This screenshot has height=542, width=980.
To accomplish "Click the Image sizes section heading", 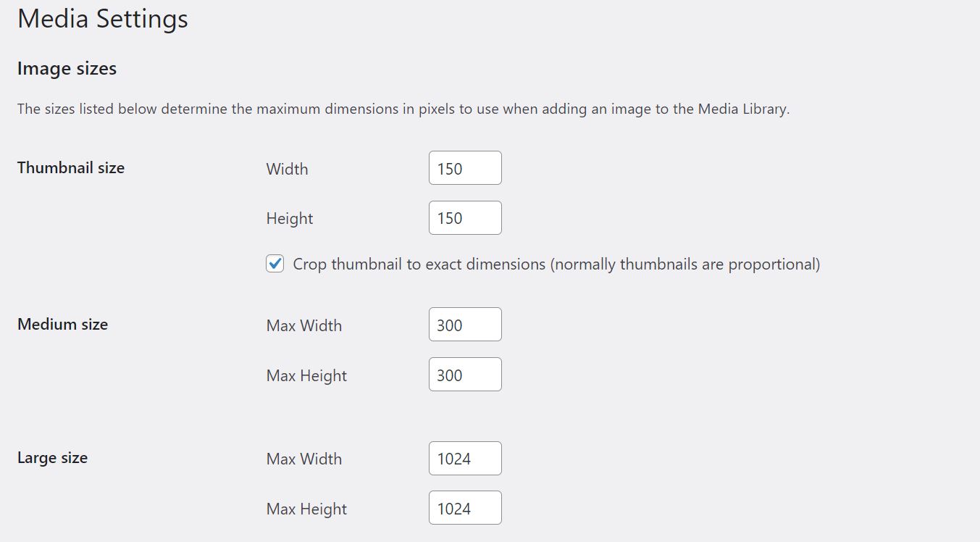I will click(66, 68).
